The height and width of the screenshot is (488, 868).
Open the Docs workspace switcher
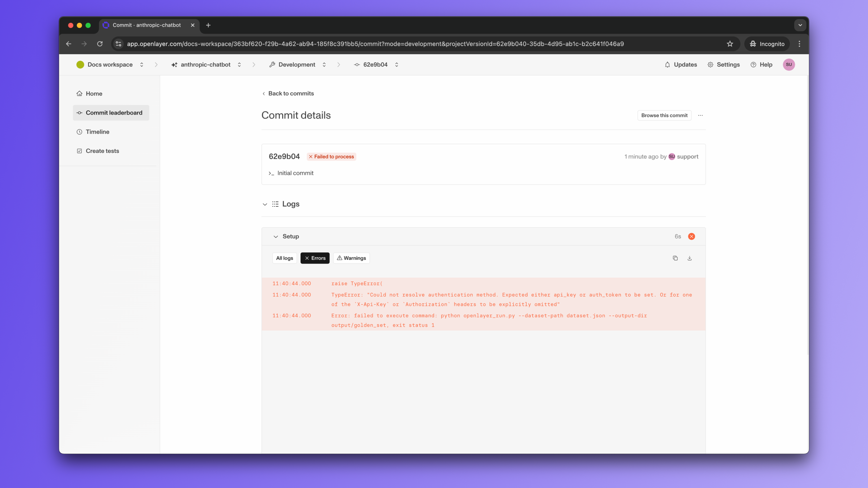click(141, 64)
